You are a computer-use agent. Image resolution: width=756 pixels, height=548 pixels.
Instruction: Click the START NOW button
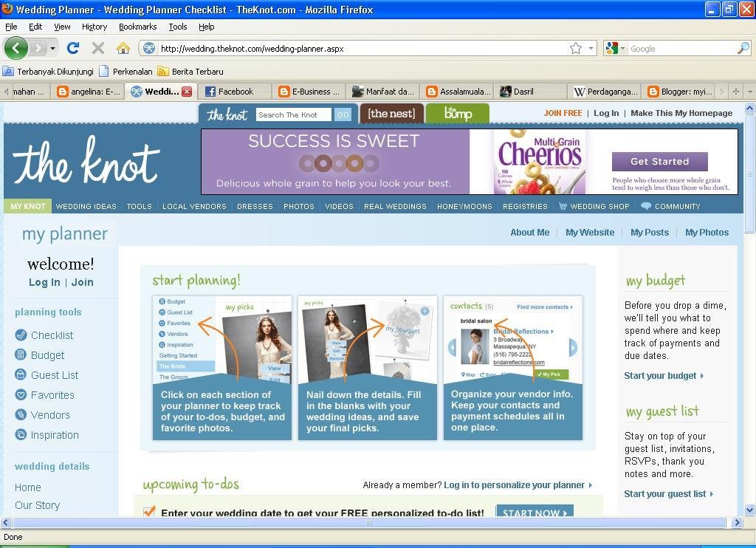point(535,513)
